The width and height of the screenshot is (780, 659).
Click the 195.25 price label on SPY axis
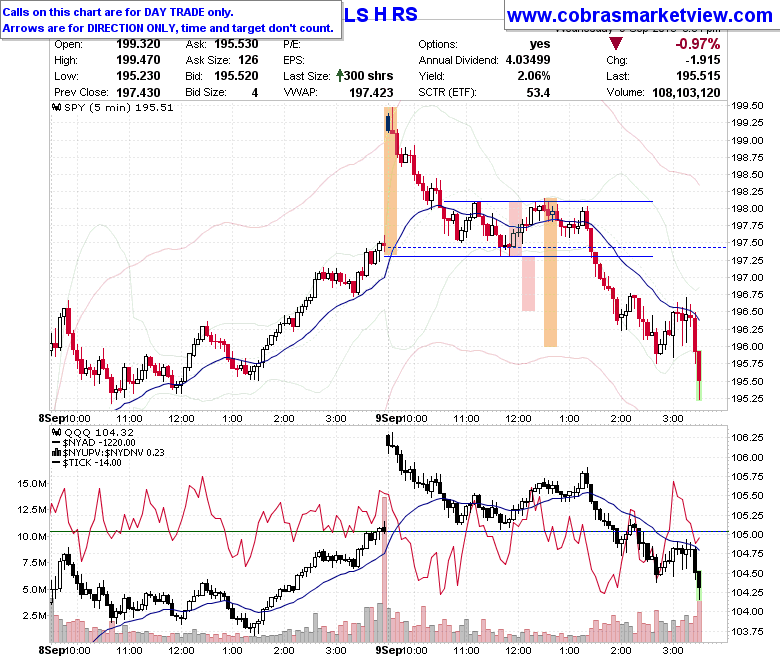pyautogui.click(x=747, y=398)
